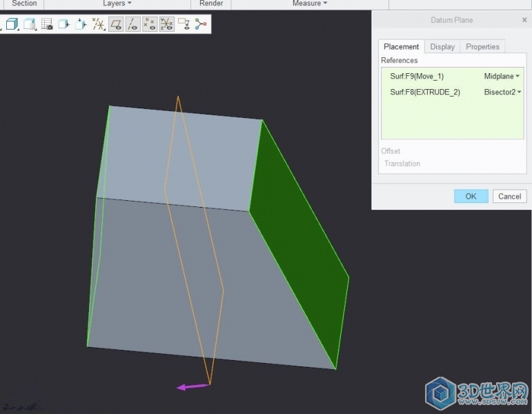
Task: Toggle datum plane display
Action: coord(116,24)
